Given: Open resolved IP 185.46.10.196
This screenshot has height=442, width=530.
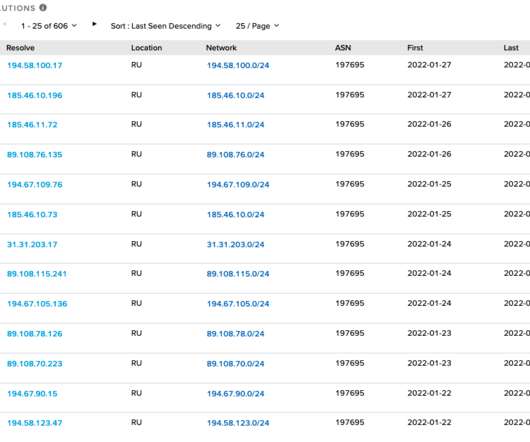Looking at the screenshot, I should pos(35,95).
